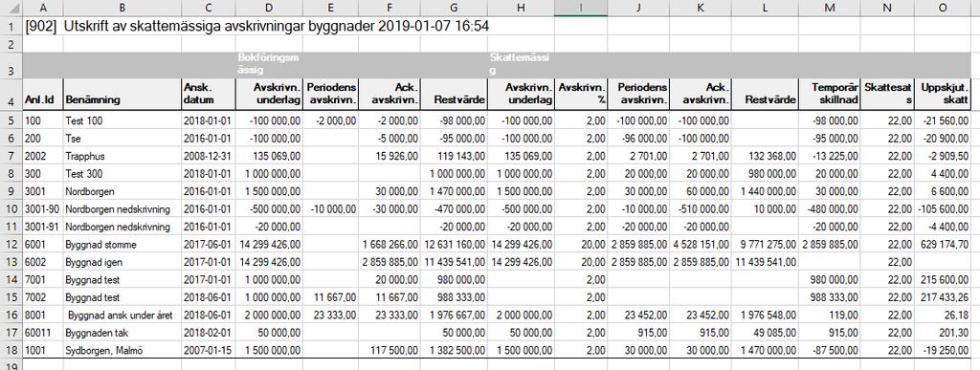Viewport: 980px width, 370px height.
Task: Click the Avskrivn. % header cell
Action: [x=581, y=95]
